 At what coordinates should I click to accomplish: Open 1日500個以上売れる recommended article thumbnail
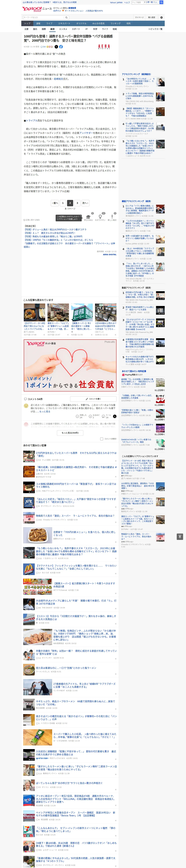(106, 312)
